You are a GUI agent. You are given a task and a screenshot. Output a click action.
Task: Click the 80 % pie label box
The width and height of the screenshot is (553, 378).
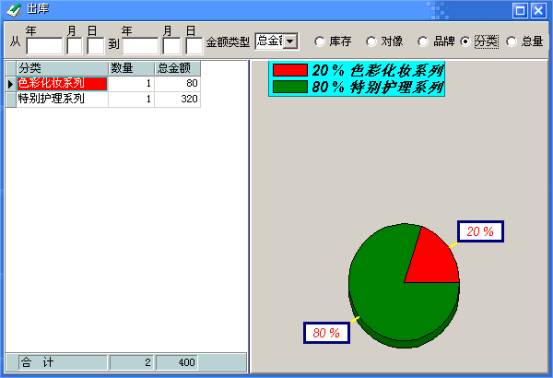coord(327,333)
